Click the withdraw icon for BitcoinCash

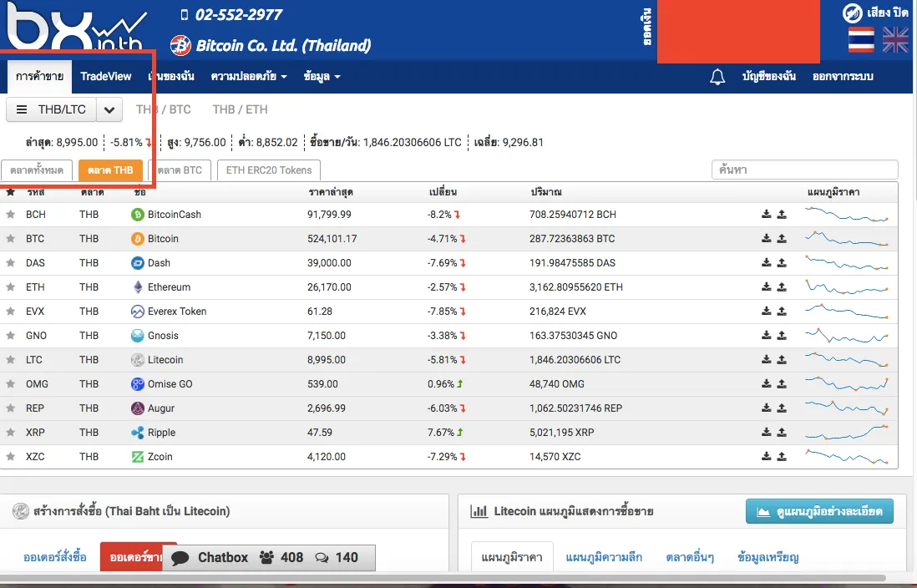[x=782, y=215]
